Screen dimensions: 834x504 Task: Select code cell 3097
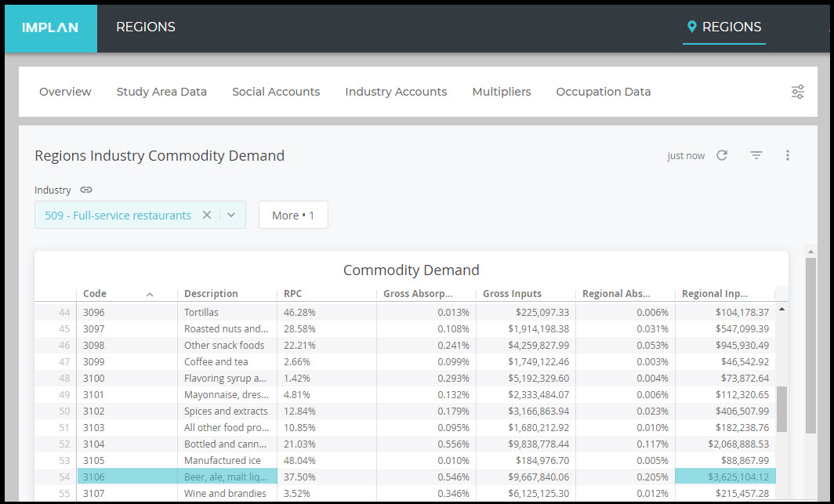click(127, 328)
